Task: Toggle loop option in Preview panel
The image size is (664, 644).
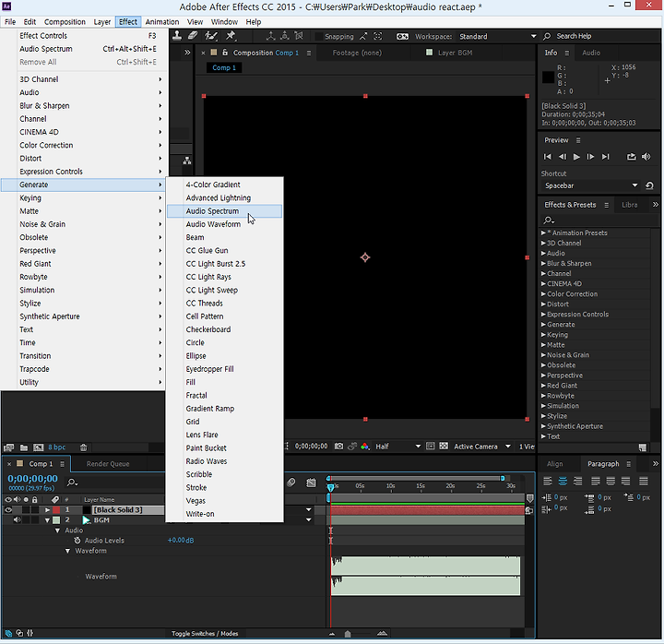Action: [632, 157]
